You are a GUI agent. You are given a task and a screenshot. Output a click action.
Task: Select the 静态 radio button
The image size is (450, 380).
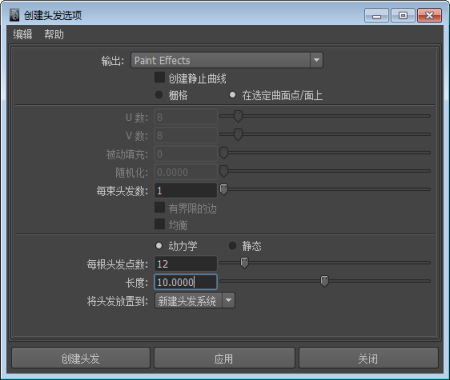(233, 246)
